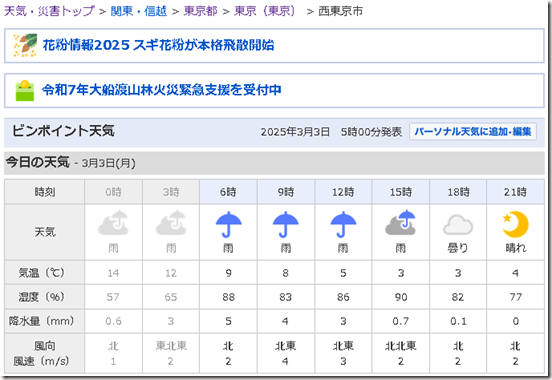Click the 0時 greyed rain cloud icon

tap(113, 223)
